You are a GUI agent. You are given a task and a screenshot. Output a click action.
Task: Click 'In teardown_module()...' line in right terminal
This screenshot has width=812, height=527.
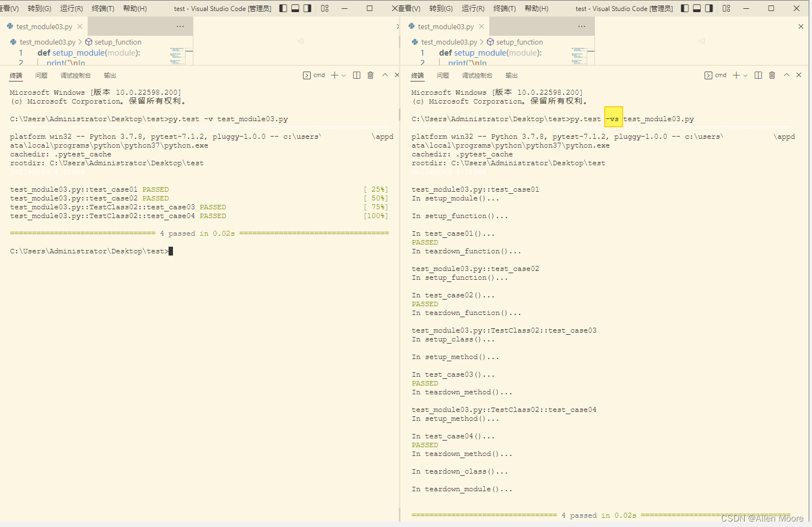pos(462,489)
